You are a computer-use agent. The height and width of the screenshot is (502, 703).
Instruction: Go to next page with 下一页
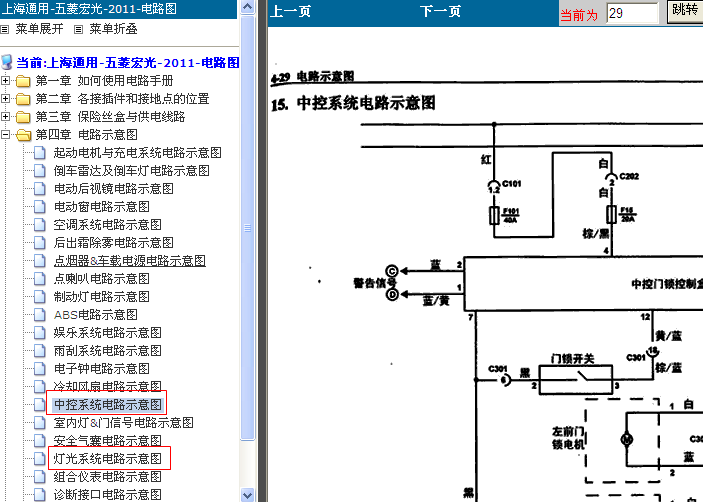[440, 11]
